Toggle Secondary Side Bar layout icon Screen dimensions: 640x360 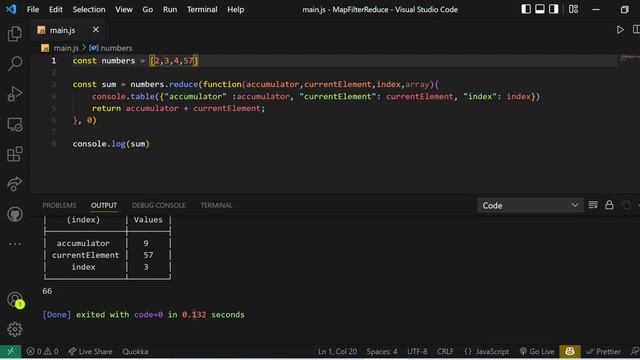[x=553, y=9]
